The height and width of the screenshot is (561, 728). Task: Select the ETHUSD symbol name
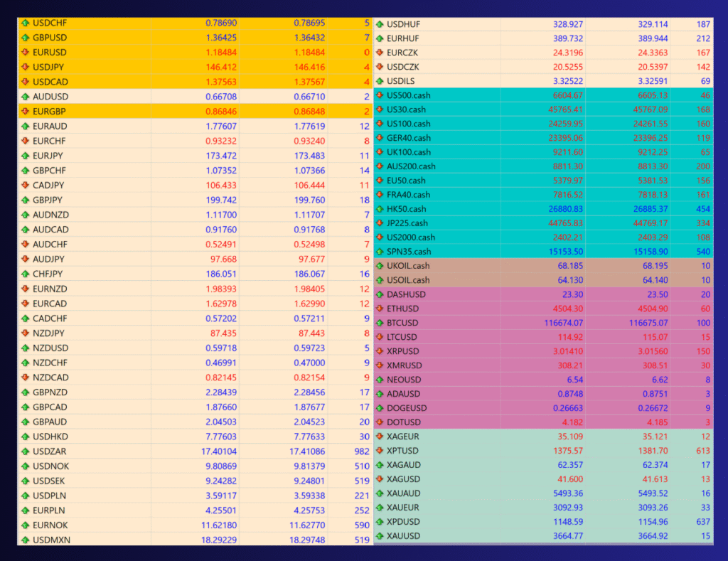[402, 309]
